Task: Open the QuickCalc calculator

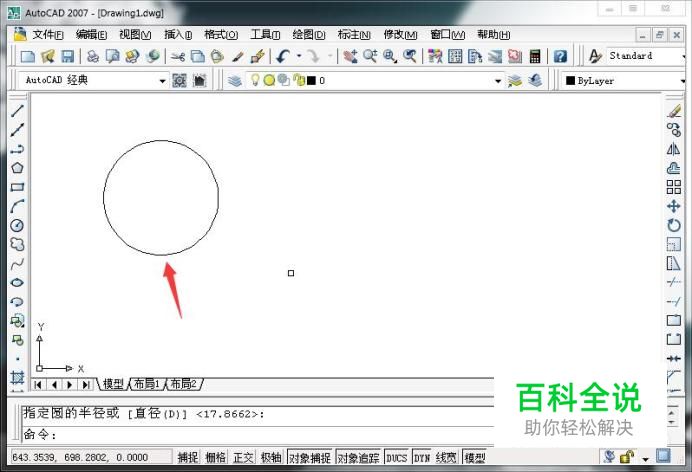Action: point(535,56)
